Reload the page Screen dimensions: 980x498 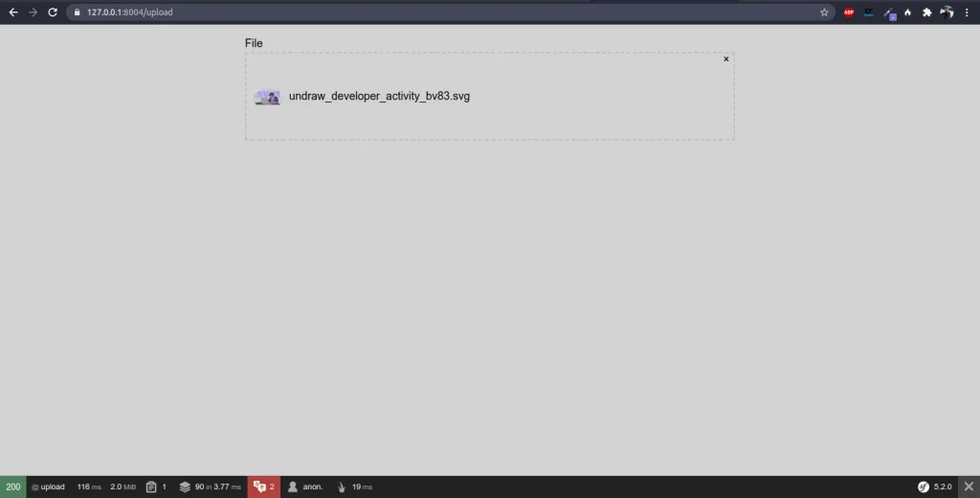click(53, 12)
